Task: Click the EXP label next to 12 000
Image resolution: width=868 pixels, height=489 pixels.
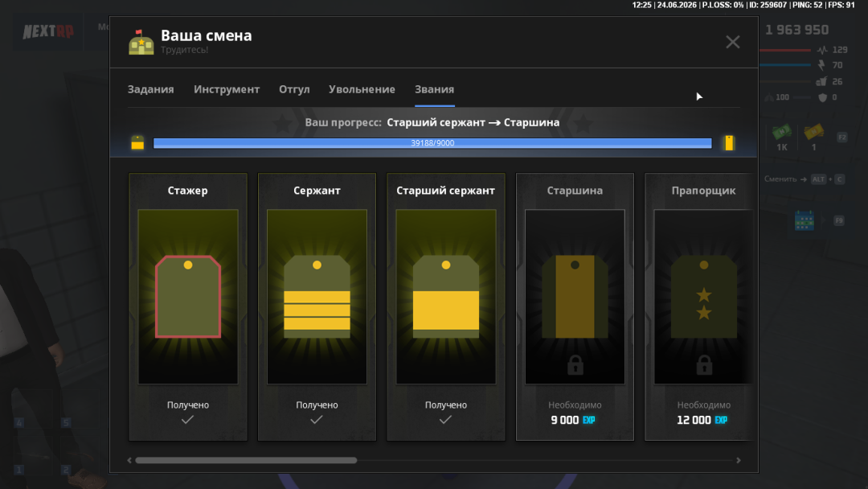Action: (721, 421)
